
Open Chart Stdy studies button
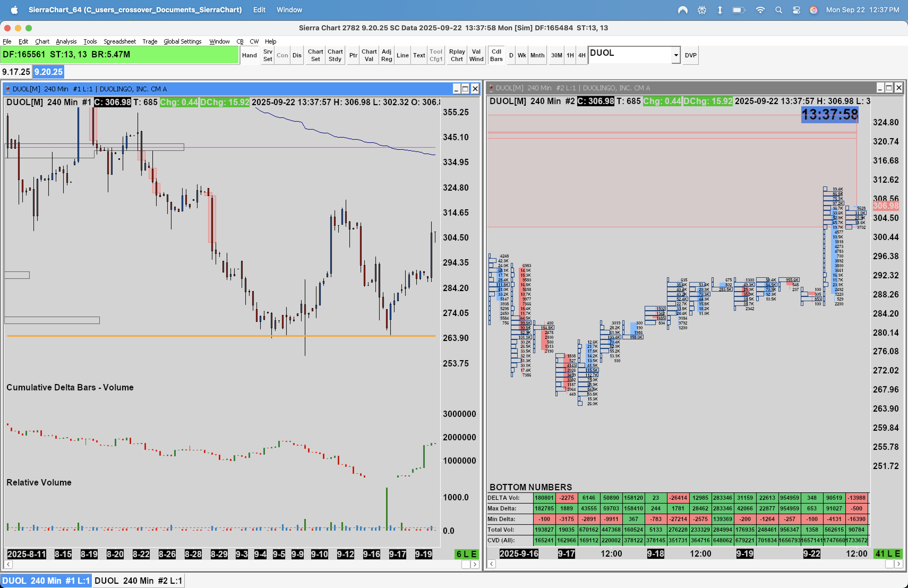tap(335, 55)
